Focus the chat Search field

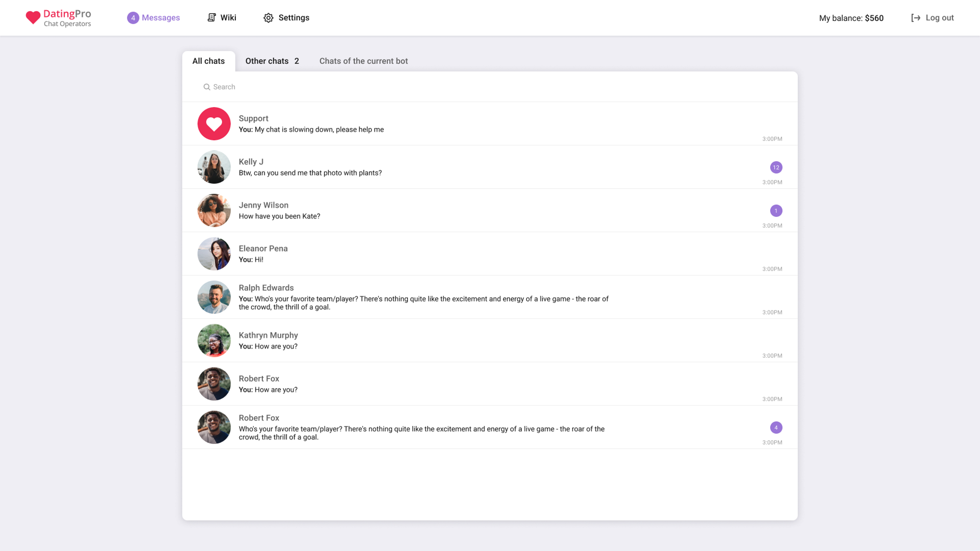tap(490, 87)
